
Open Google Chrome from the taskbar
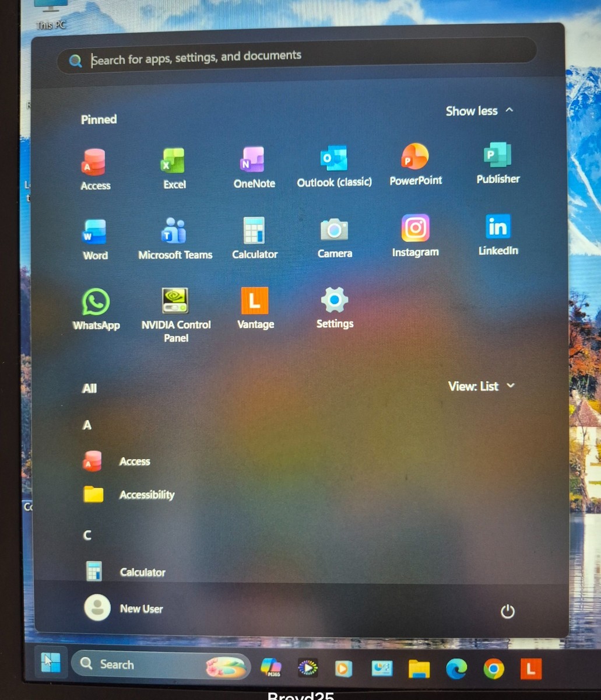(x=493, y=668)
